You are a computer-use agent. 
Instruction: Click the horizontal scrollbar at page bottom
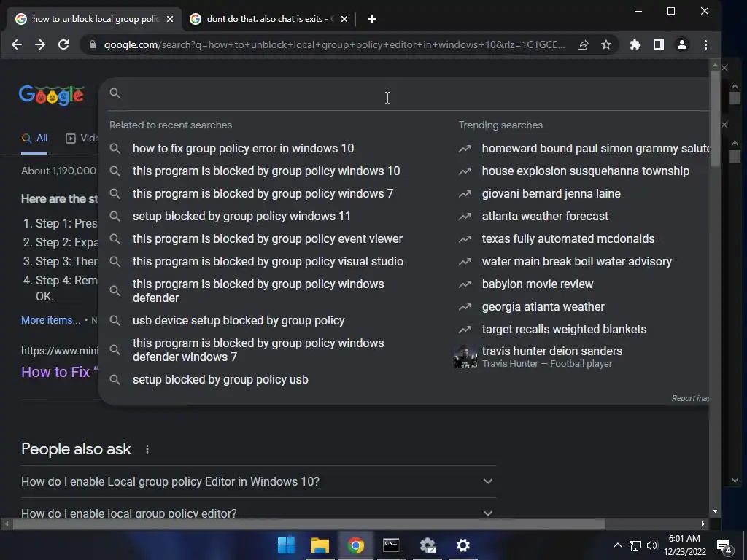coord(309,524)
